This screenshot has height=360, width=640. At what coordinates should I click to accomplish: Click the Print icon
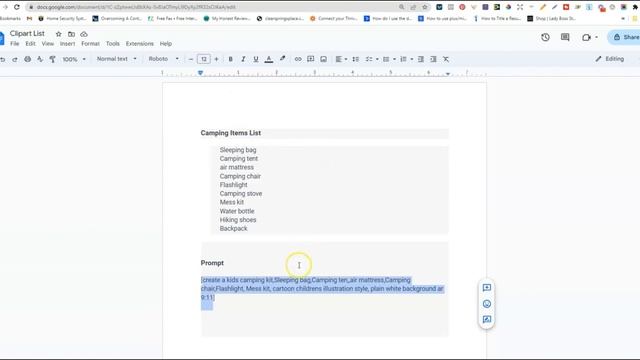pyautogui.click(x=27, y=59)
